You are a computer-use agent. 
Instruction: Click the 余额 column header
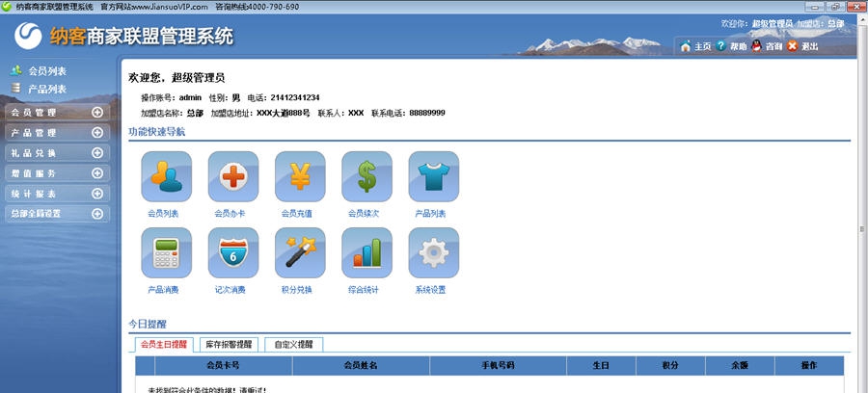(x=740, y=366)
